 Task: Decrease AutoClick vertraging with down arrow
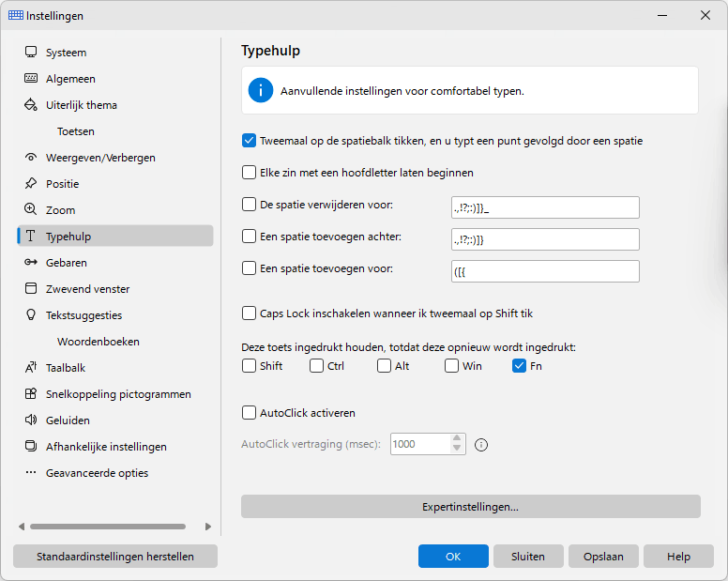coord(457,449)
